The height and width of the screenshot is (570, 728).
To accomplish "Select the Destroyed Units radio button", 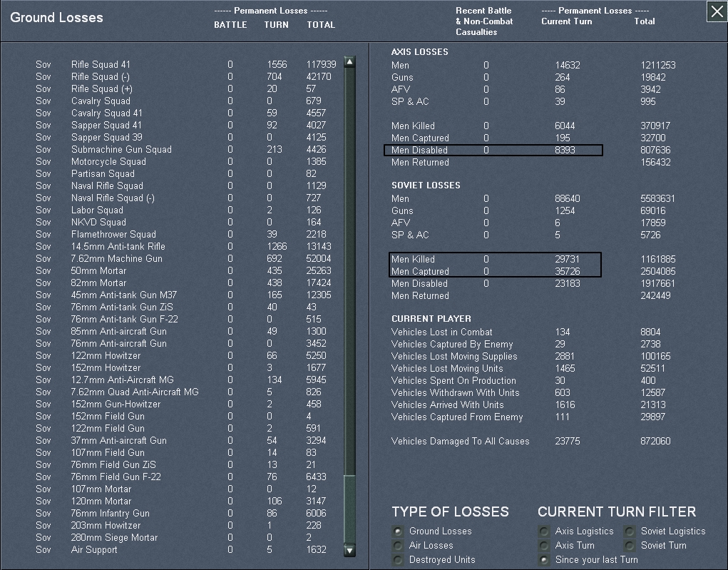I will point(397,560).
